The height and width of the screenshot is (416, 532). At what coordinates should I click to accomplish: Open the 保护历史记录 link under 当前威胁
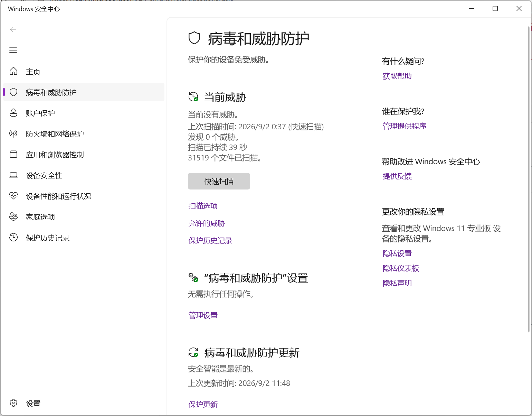click(x=210, y=241)
